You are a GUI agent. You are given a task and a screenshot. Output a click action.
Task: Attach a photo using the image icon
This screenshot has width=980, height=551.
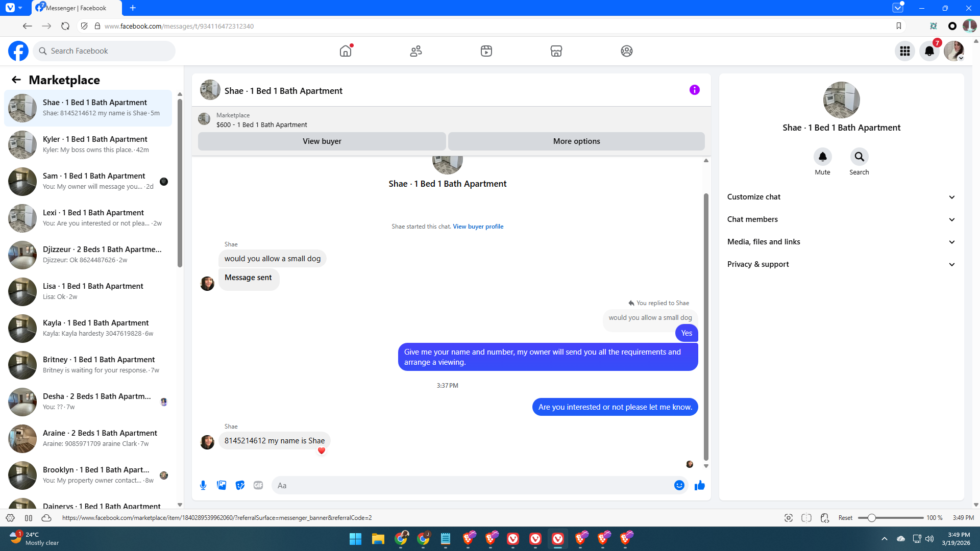click(222, 485)
